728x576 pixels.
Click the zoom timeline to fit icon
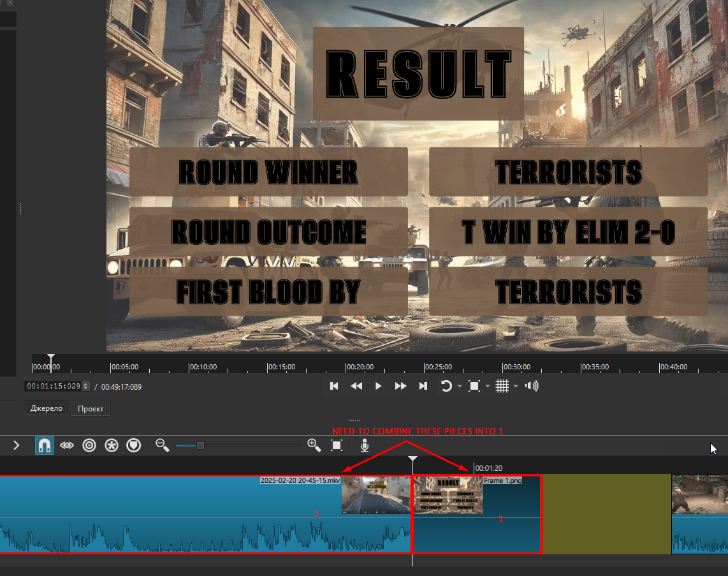[x=337, y=445]
